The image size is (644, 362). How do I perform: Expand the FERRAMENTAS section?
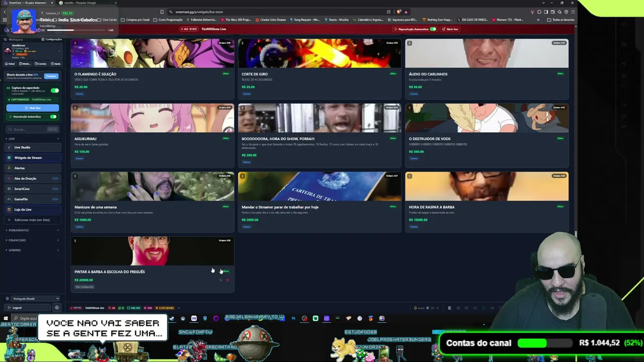coord(32,230)
